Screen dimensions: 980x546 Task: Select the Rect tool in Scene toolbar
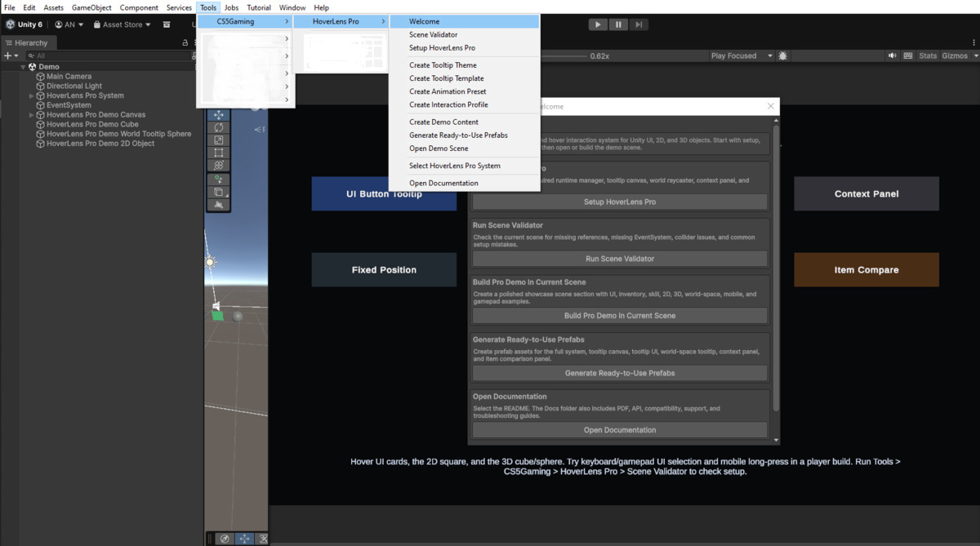(219, 152)
